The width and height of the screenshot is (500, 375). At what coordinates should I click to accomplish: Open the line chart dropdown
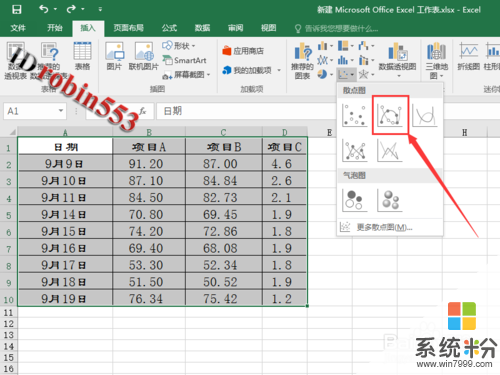coord(325,60)
